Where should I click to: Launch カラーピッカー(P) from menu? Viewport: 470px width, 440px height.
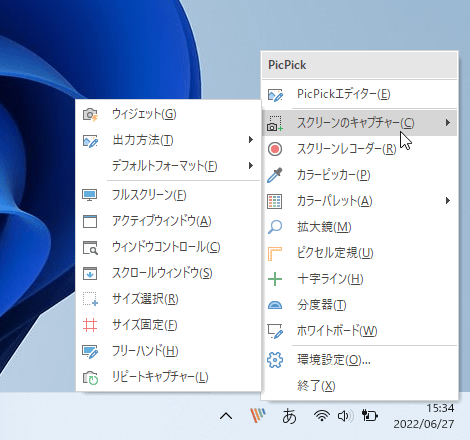(x=360, y=175)
